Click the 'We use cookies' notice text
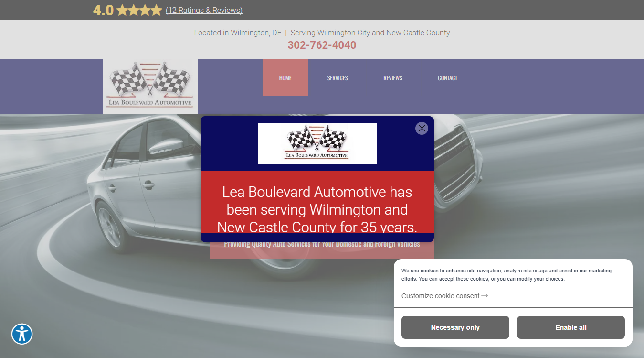Viewport: 644px width, 358px height. (x=507, y=274)
